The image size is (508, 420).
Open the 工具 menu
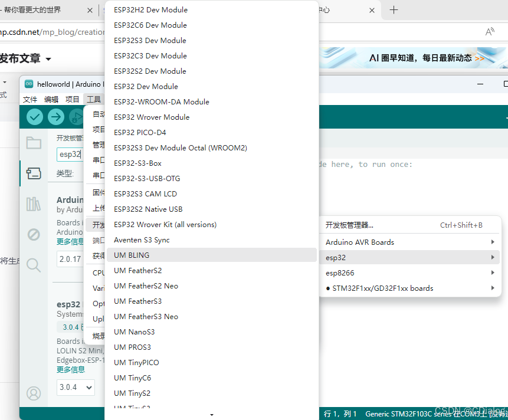(x=94, y=100)
